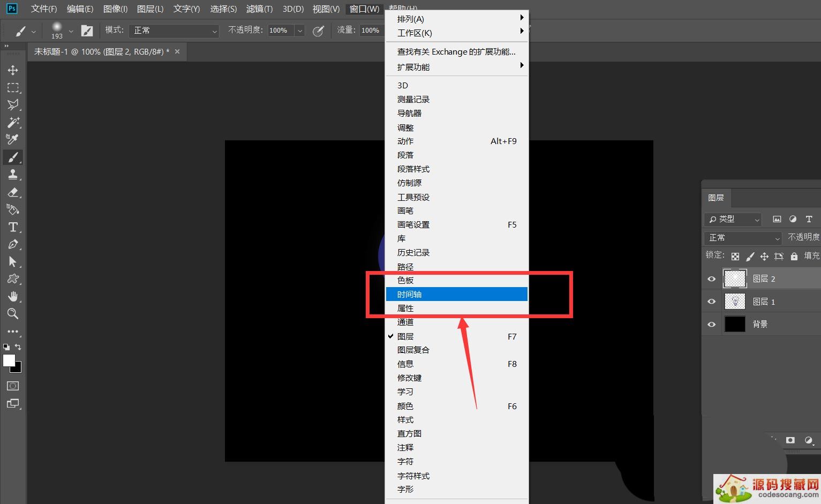Toggle lock transparent pixels
821x504 pixels.
[735, 257]
